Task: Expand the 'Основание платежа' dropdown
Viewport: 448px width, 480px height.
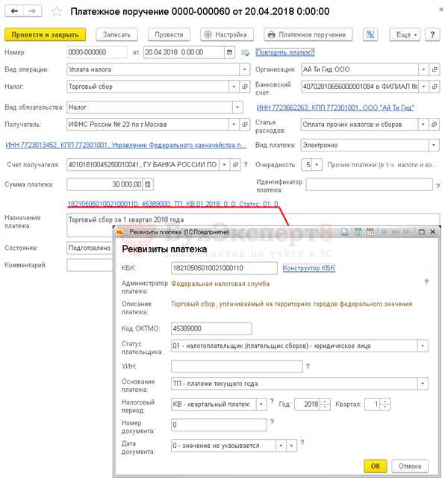Action: [x=423, y=384]
